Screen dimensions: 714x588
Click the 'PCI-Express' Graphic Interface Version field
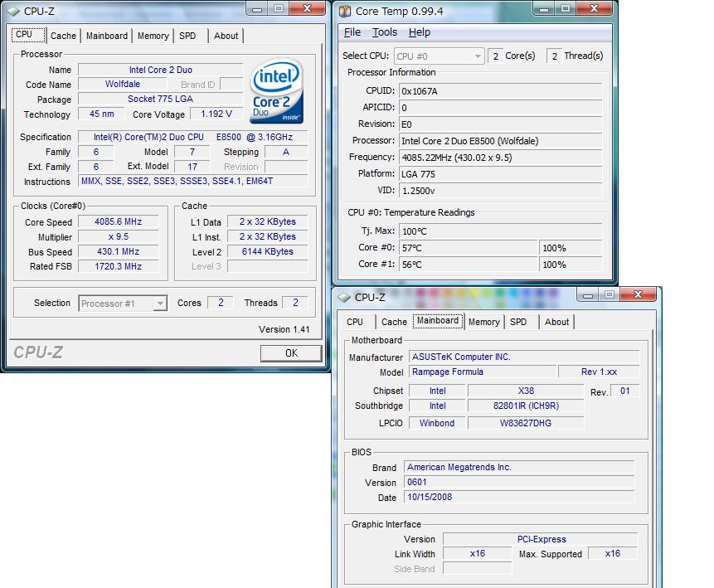(541, 539)
